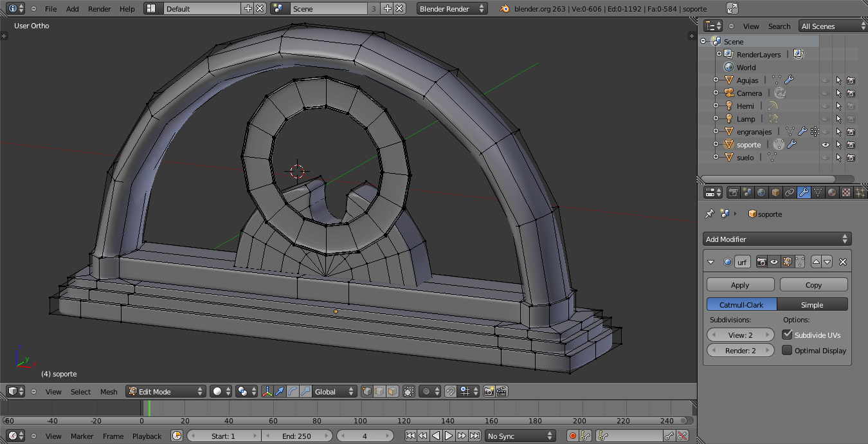The width and height of the screenshot is (868, 444).
Task: Open the Add menu
Action: click(73, 9)
